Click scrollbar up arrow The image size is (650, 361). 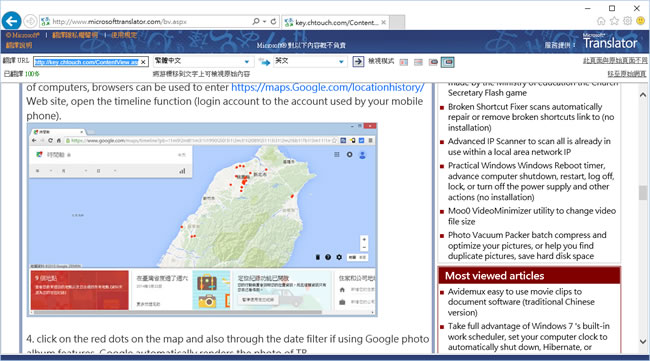click(643, 94)
